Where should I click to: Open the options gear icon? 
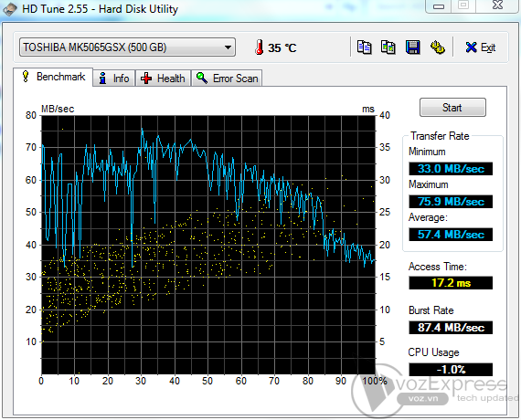coord(437,47)
